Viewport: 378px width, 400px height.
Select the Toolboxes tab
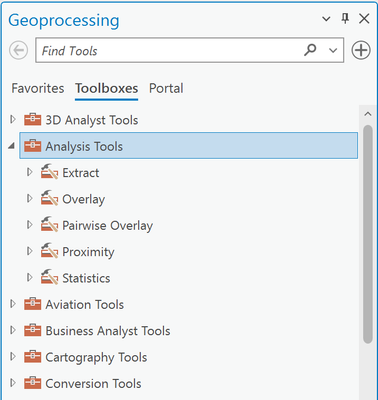(106, 88)
